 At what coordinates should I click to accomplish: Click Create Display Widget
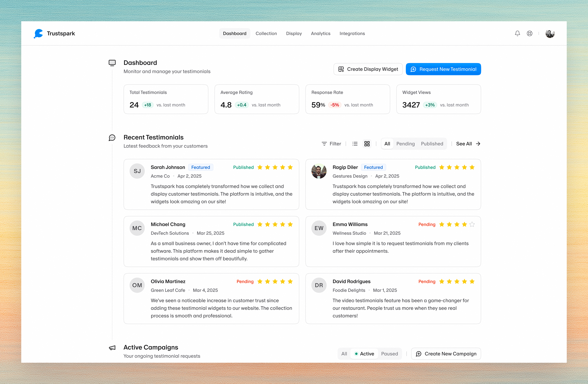(368, 69)
